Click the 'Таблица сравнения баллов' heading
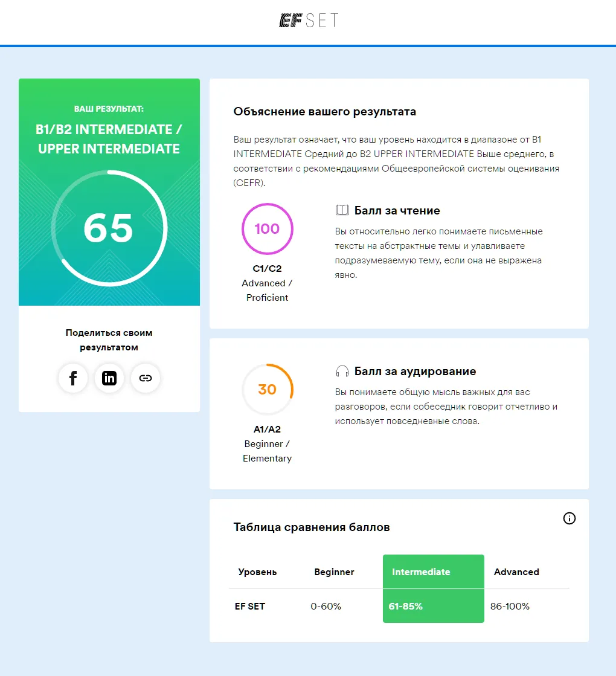 (312, 527)
